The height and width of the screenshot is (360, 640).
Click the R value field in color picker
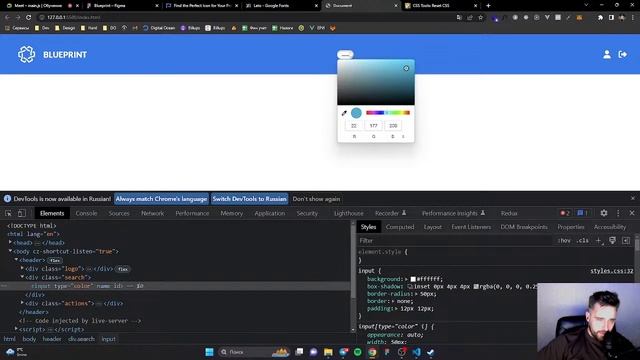tap(354, 126)
